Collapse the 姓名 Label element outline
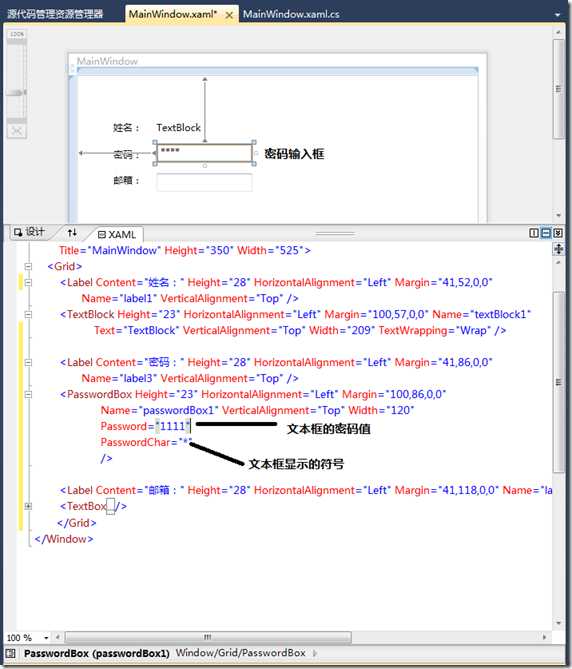This screenshot has height=669, width=572. point(28,282)
